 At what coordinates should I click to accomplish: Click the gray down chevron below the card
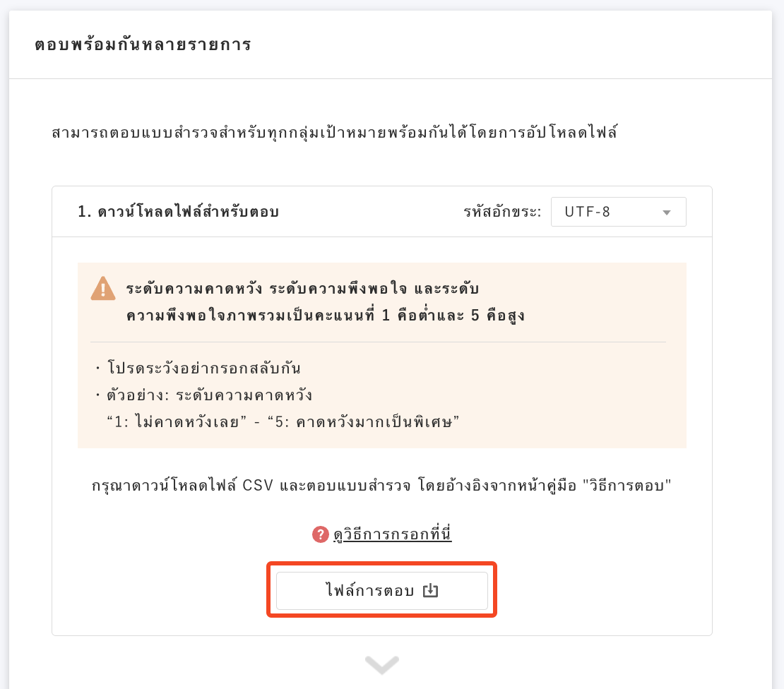[382, 665]
